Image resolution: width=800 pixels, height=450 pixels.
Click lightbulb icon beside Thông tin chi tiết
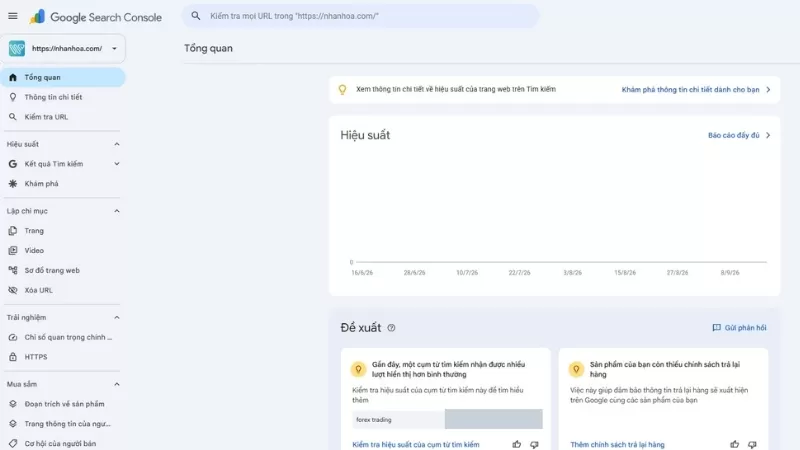coord(13,97)
